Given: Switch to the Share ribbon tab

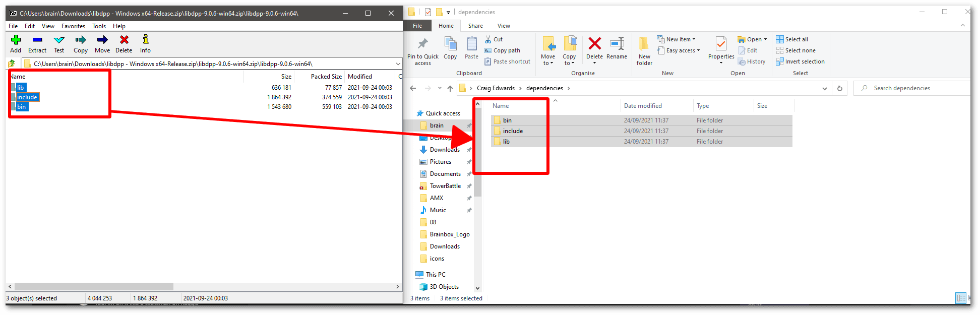Looking at the screenshot, I should pos(475,26).
